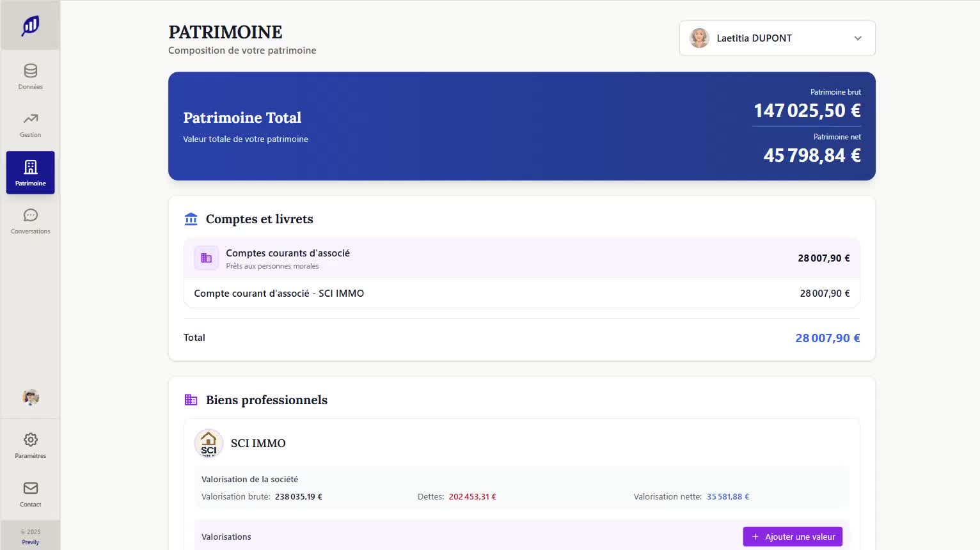Image resolution: width=980 pixels, height=550 pixels.
Task: Click the total amount 28 007,90 € in blue
Action: 827,338
